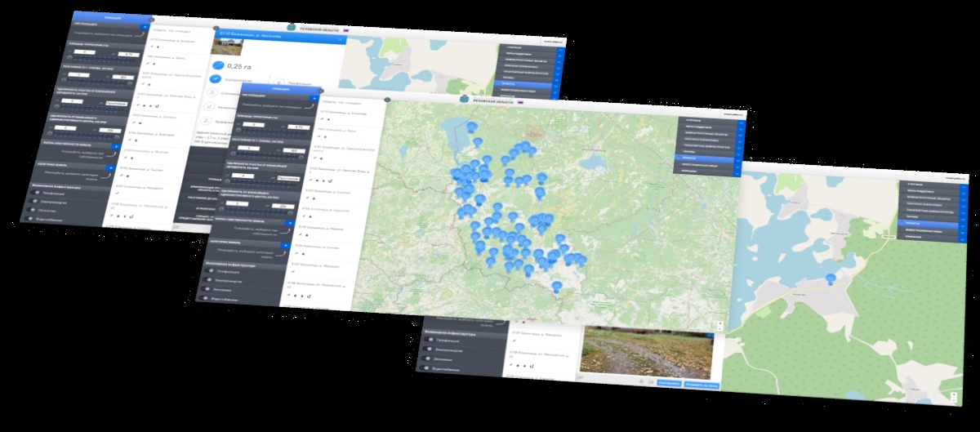The height and width of the screenshot is (432, 980).
Task: Select northernmost map marker in middle window
Action: pos(470,127)
